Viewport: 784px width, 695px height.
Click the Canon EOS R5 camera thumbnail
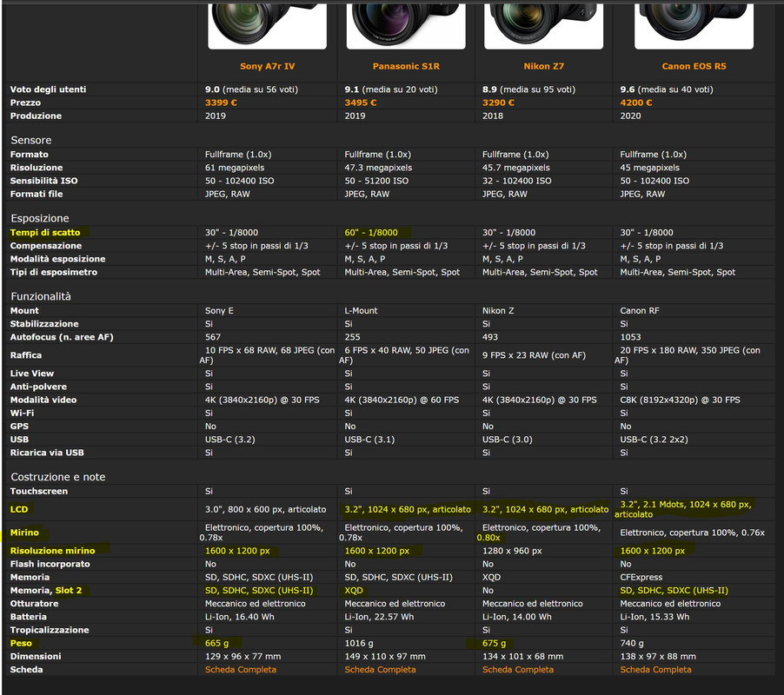(x=694, y=25)
